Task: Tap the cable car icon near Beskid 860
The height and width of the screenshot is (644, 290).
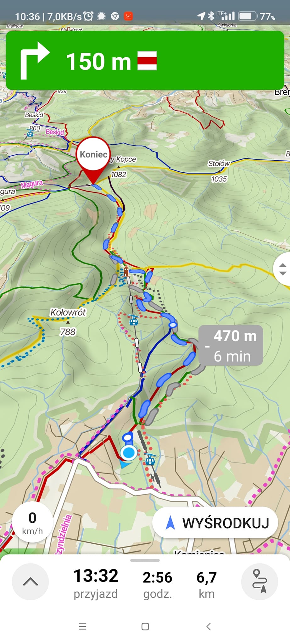Action: click(x=30, y=133)
